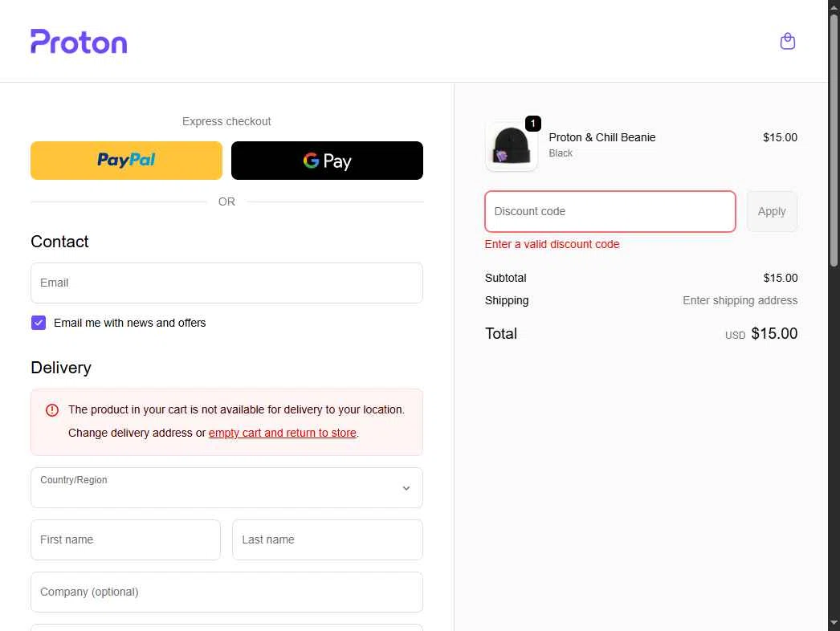The height and width of the screenshot is (631, 840).
Task: Follow empty cart and return to store link
Action: (x=283, y=433)
